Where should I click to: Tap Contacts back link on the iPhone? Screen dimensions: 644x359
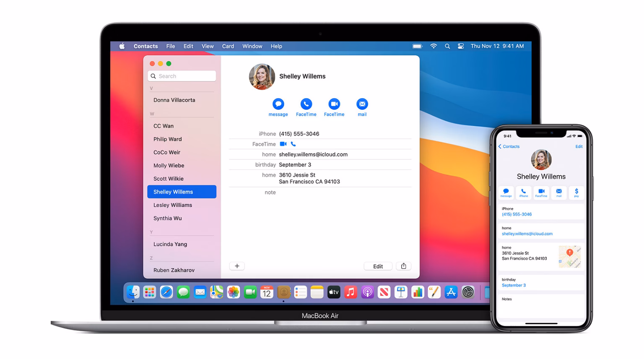point(509,146)
